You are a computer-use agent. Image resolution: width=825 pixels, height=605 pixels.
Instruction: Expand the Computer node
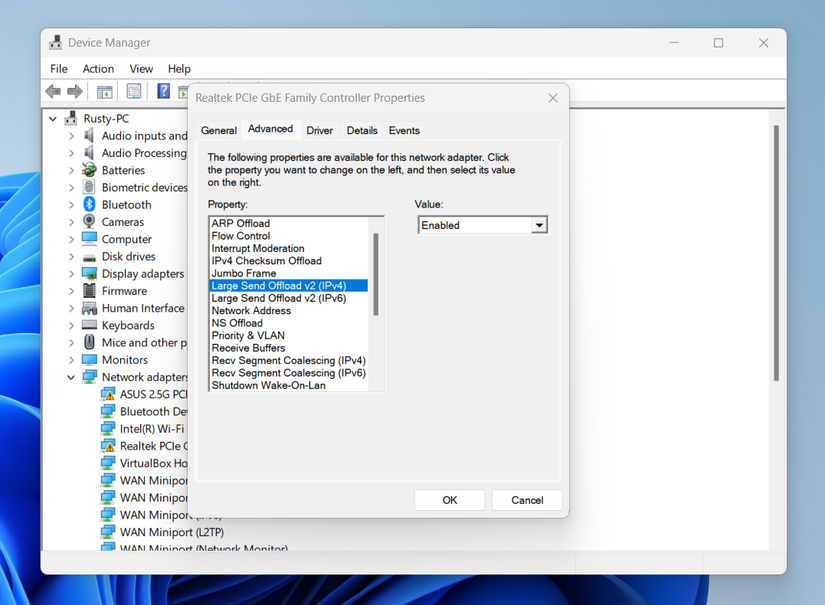pyautogui.click(x=71, y=239)
